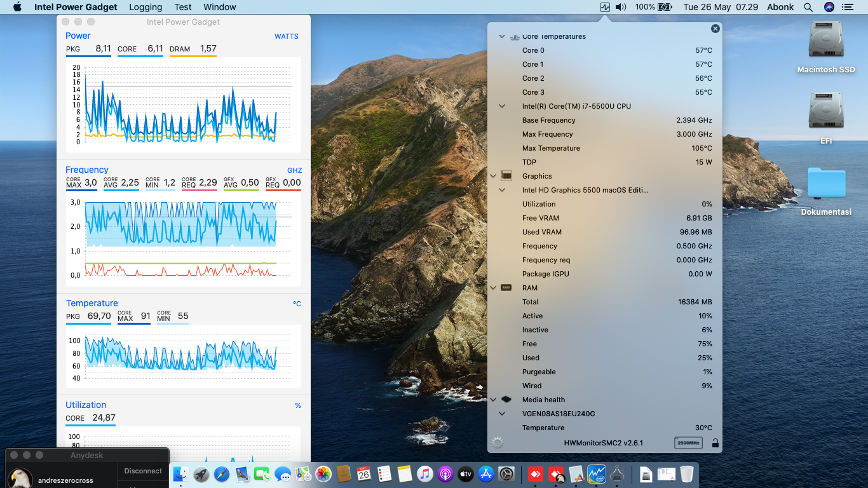Screen dimensions: 868x488
Task: Click the volume icon in menu bar
Action: (x=621, y=7)
